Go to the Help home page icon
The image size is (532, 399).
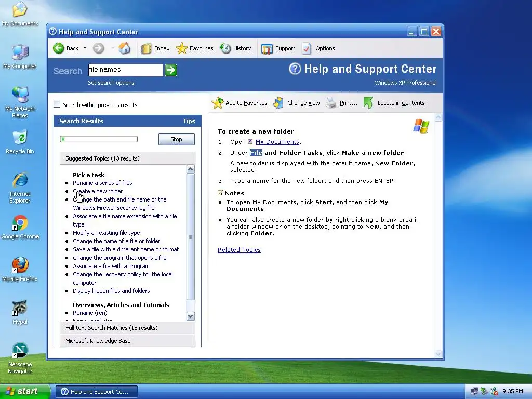[125, 48]
